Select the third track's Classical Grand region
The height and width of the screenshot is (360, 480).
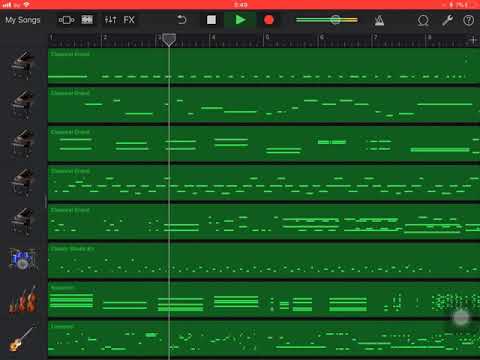click(264, 144)
